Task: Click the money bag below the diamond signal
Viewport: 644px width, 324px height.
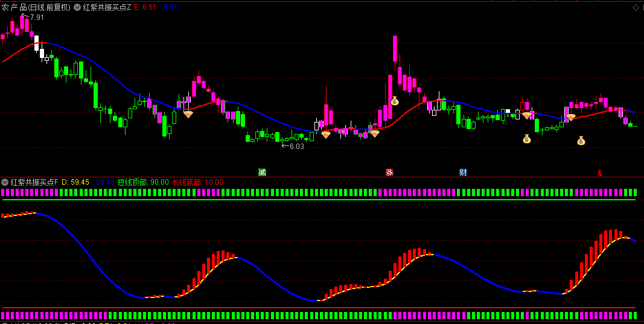Action: pyautogui.click(x=527, y=139)
